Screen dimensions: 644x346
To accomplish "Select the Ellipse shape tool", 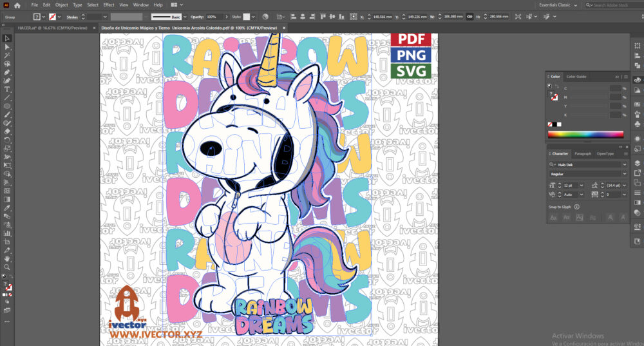I will (7, 106).
